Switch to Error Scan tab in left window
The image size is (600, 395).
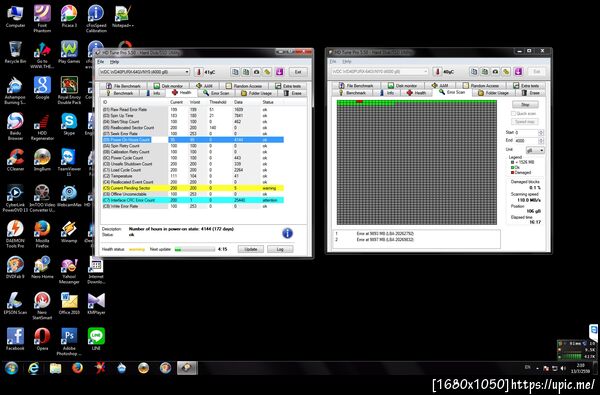coord(216,93)
